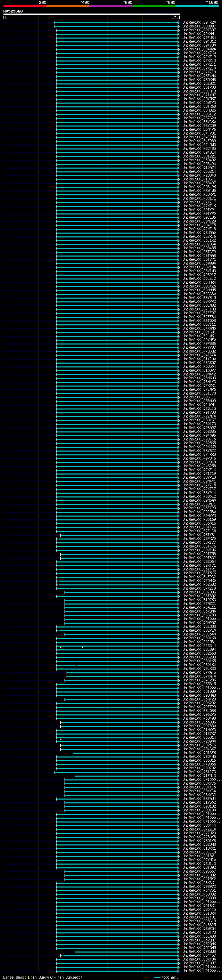Image resolution: width=222 pixels, height=980 pixels.
Task: Open hit UniRef100_Q9ZSD7
Action: (199, 30)
